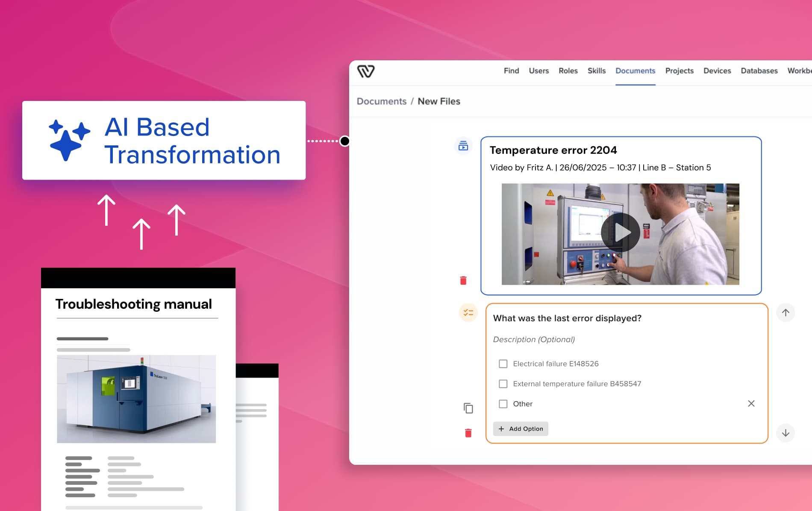Go to the Skills tab
This screenshot has width=812, height=511.
coord(596,71)
